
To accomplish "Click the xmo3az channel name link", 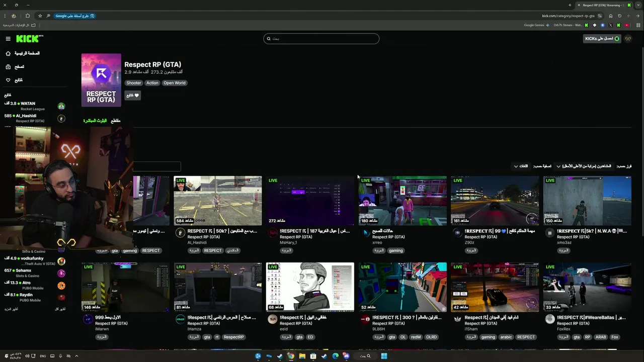I will (564, 242).
